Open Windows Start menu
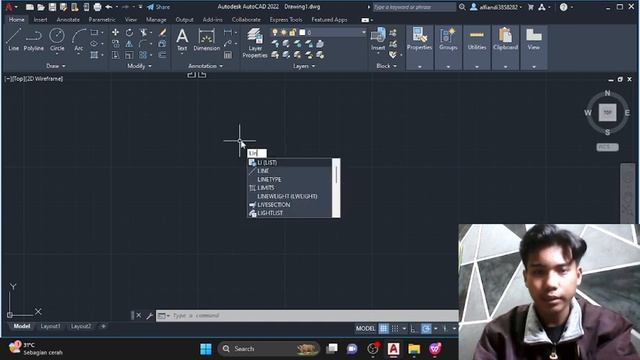Viewport: 640px width, 360px height. tap(206, 349)
